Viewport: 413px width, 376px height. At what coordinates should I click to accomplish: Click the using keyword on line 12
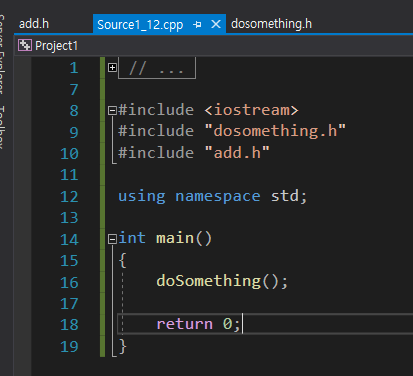pyautogui.click(x=142, y=196)
